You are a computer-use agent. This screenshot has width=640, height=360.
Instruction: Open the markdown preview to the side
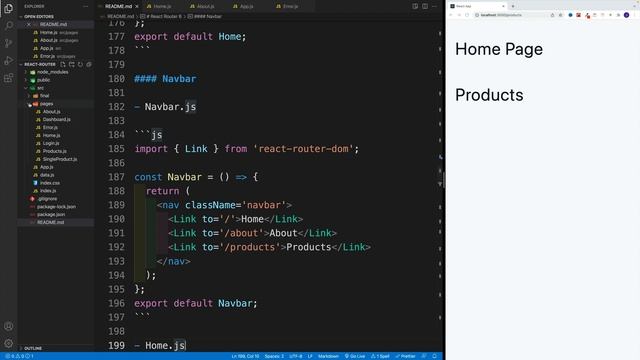415,6
